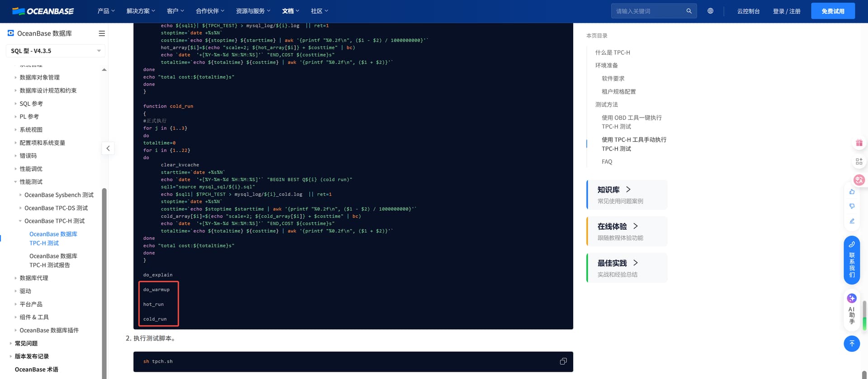Click the 请输入关键词 search field
This screenshot has width=868, height=379.
(648, 11)
